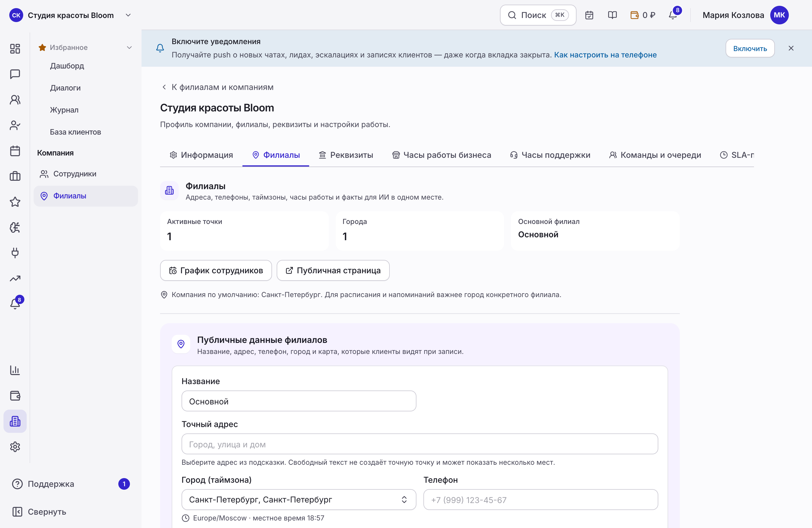Open top bar notifications bell with 8 badge
The width and height of the screenshot is (812, 528).
(x=673, y=15)
